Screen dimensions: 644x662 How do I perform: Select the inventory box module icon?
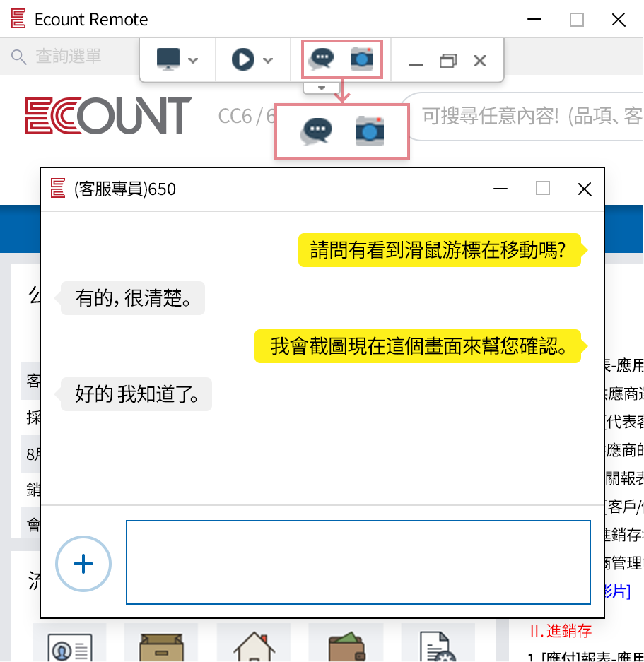pyautogui.click(x=161, y=644)
